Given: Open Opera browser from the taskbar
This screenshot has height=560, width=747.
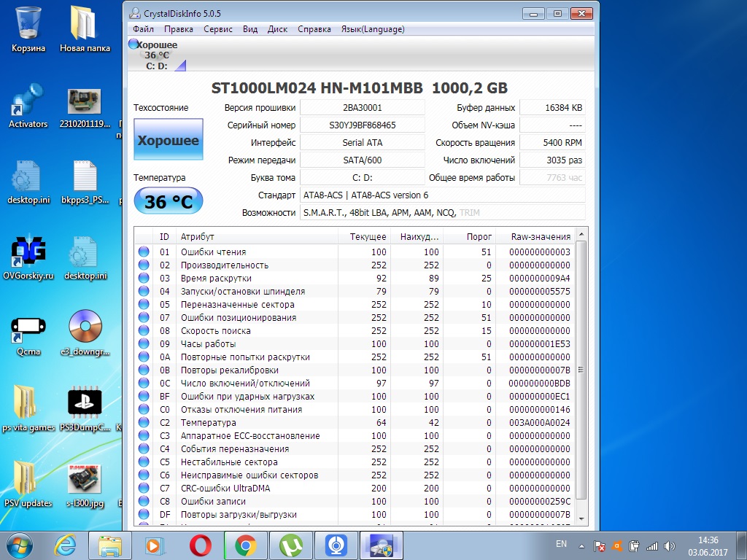Looking at the screenshot, I should pos(201,545).
